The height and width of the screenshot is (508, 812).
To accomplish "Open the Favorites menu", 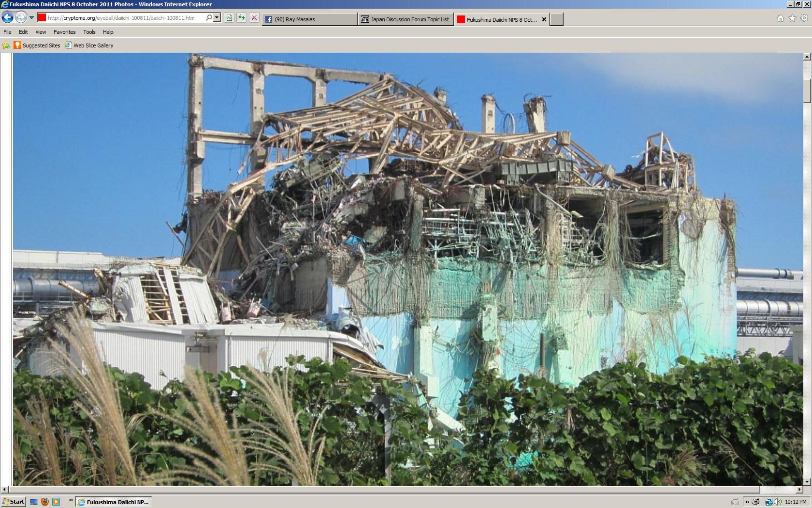I will [x=64, y=32].
